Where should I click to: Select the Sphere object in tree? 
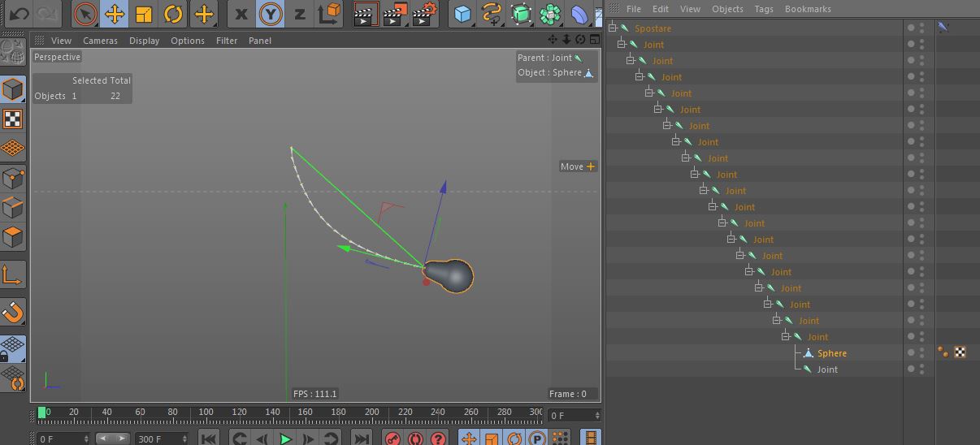[832, 353]
